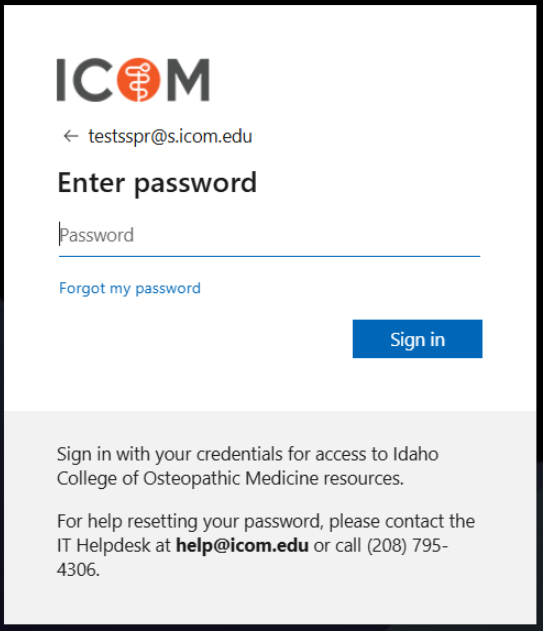Click the word password in the heading

(x=195, y=184)
